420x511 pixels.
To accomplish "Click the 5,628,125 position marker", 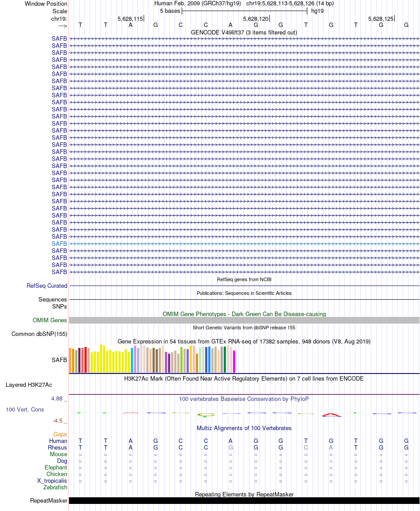I will pos(381,19).
